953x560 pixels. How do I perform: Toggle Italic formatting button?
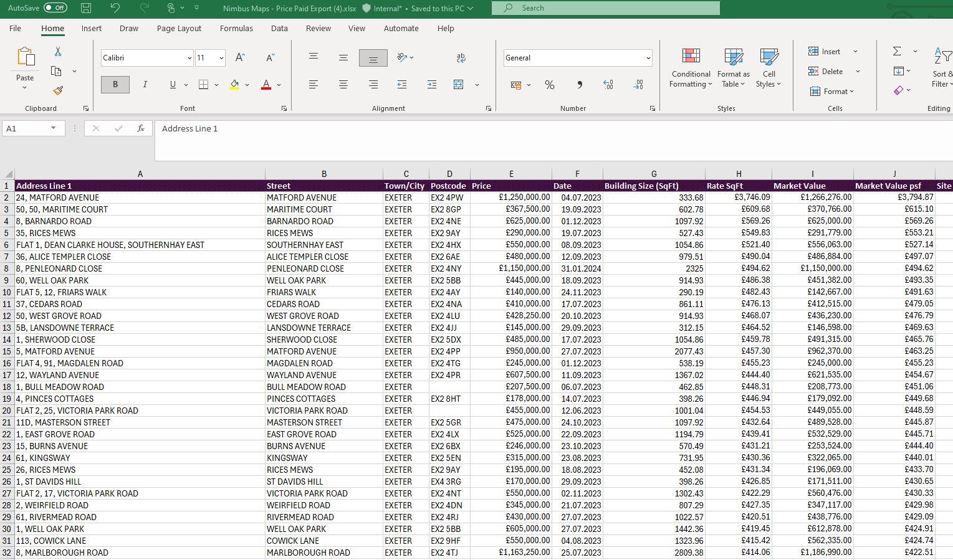click(x=145, y=85)
